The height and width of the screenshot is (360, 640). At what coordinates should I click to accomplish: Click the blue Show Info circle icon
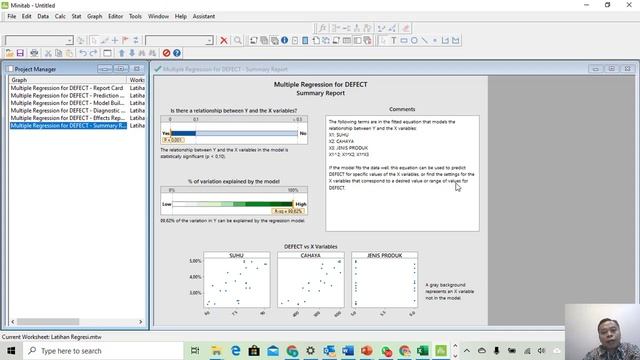(x=284, y=40)
